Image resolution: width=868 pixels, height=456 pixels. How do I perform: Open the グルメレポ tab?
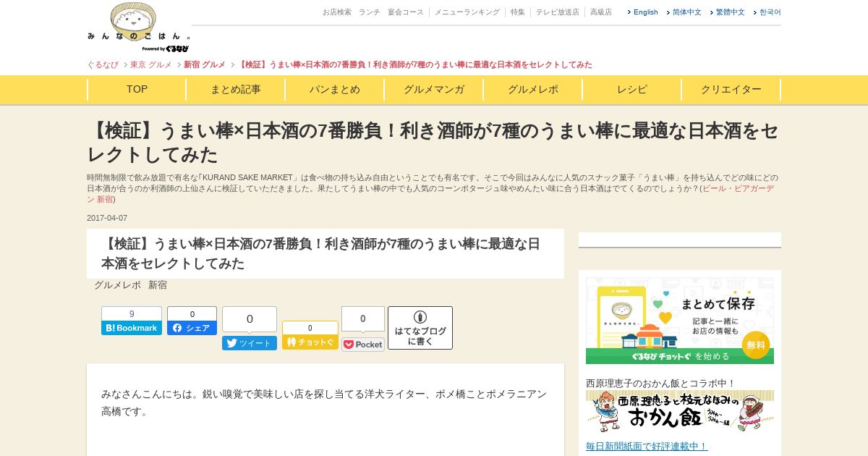coord(533,90)
